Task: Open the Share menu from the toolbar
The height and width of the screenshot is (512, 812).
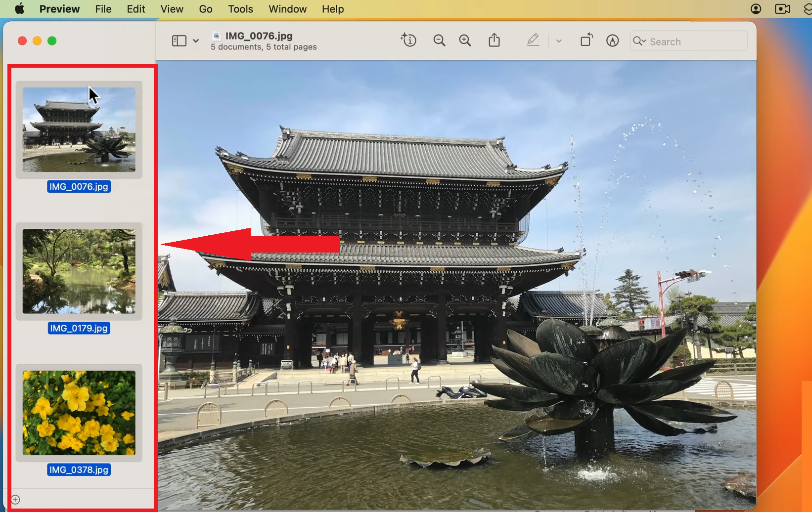Action: click(494, 40)
